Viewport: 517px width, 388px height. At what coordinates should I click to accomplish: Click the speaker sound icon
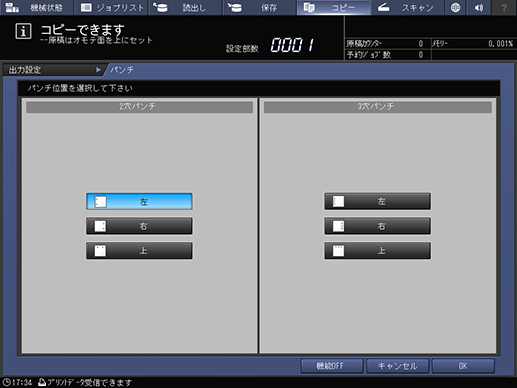pyautogui.click(x=479, y=7)
